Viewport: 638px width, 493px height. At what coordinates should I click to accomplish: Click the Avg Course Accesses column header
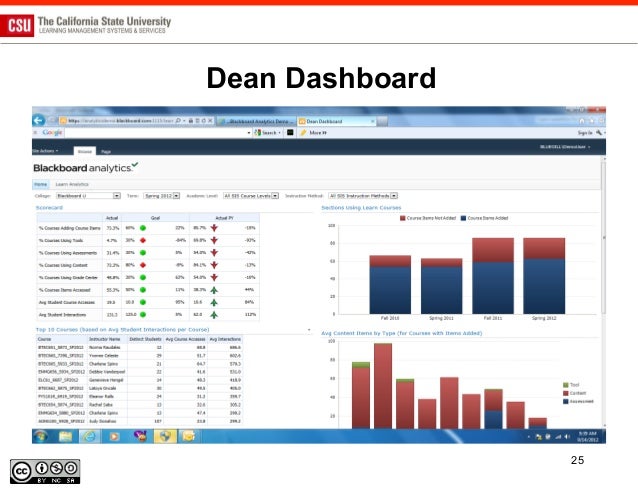(x=185, y=339)
